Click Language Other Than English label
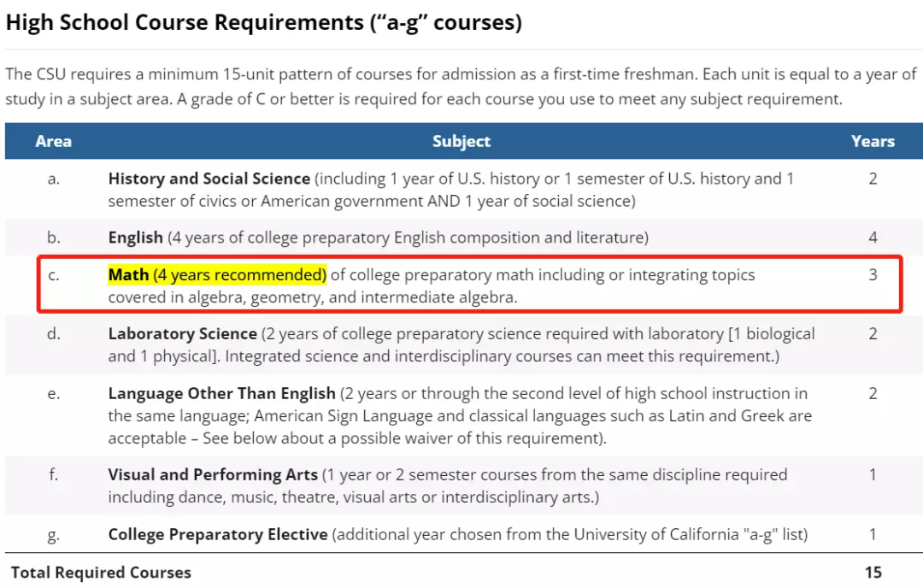The height and width of the screenshot is (588, 923). point(221,393)
